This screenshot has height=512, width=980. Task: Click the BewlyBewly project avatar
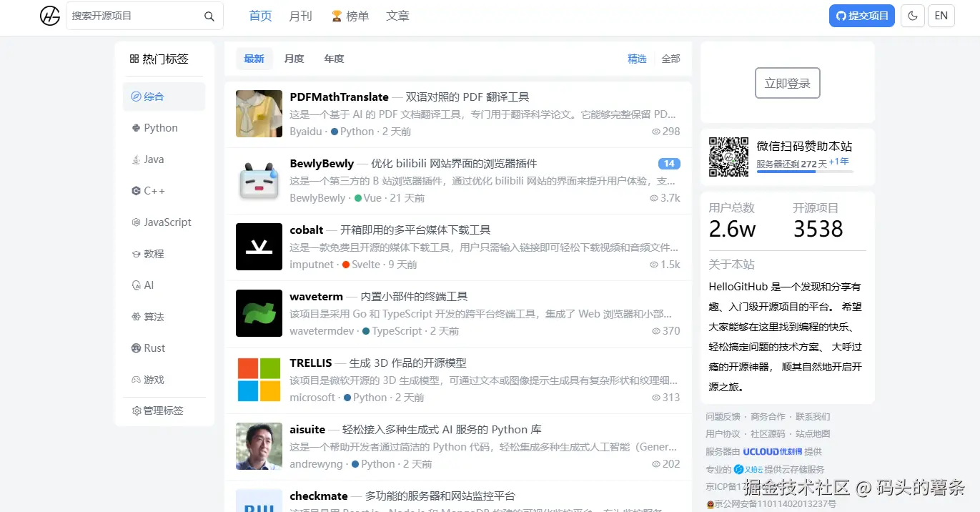(259, 180)
